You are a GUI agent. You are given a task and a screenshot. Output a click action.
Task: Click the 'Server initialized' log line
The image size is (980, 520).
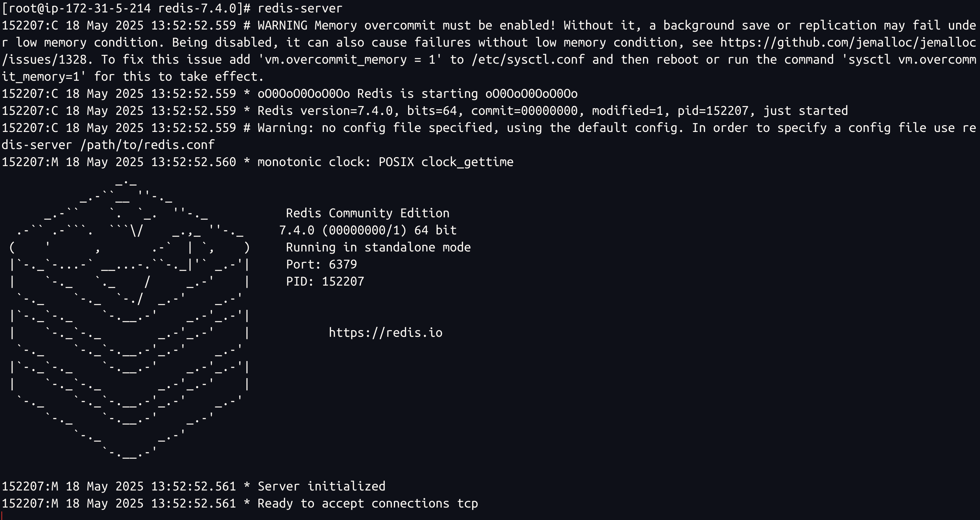click(194, 486)
